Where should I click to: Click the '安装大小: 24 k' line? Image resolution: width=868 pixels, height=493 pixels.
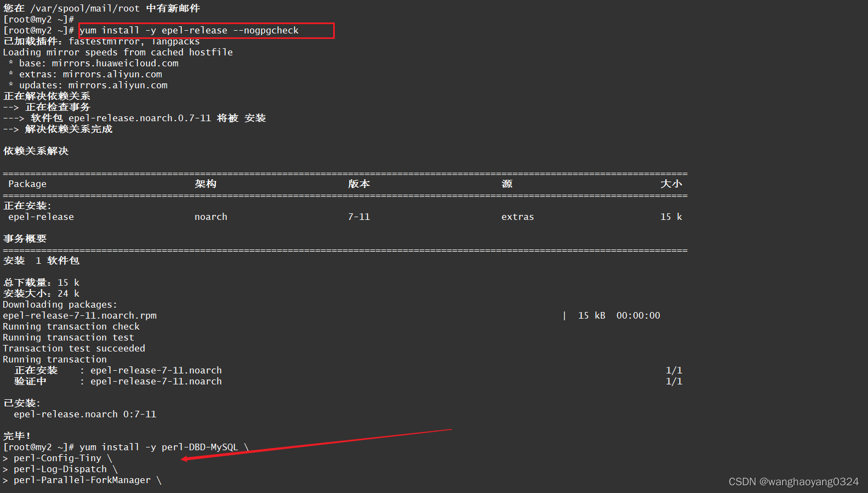[x=42, y=294]
